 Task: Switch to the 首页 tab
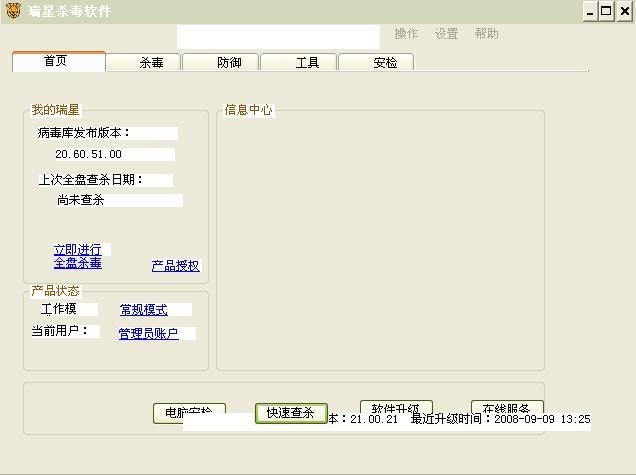click(59, 62)
